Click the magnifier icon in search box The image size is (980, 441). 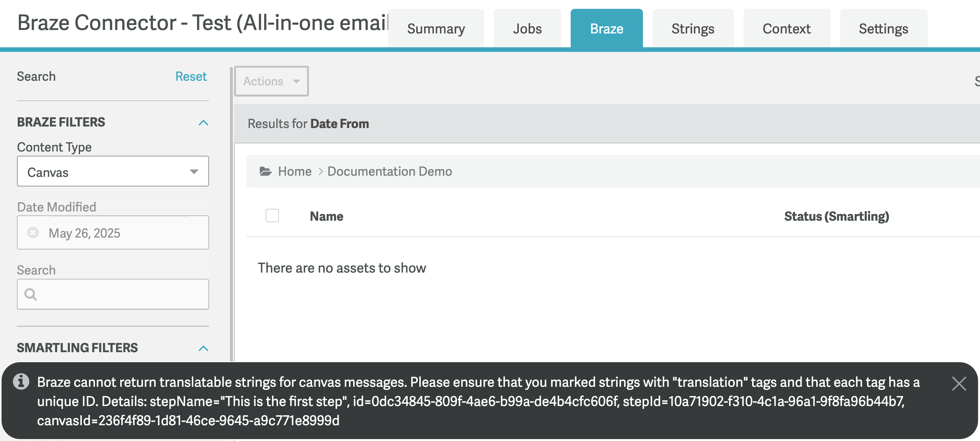tap(30, 295)
